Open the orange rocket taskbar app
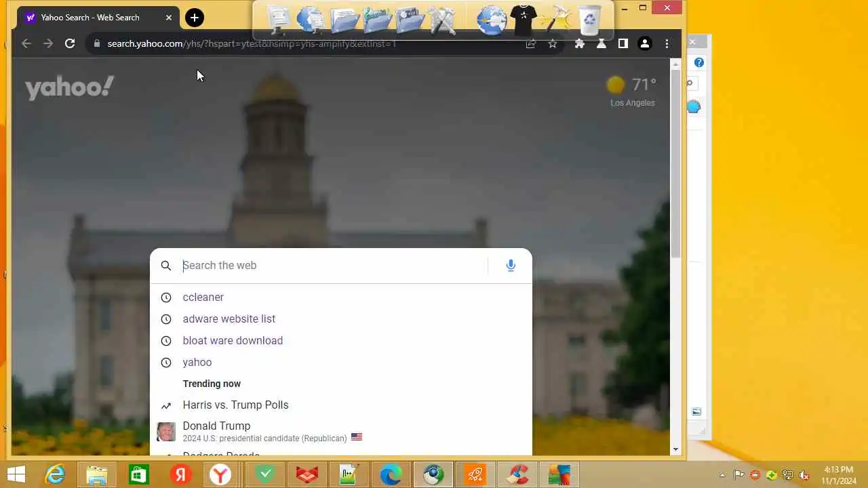The height and width of the screenshot is (488, 868). pyautogui.click(x=475, y=474)
